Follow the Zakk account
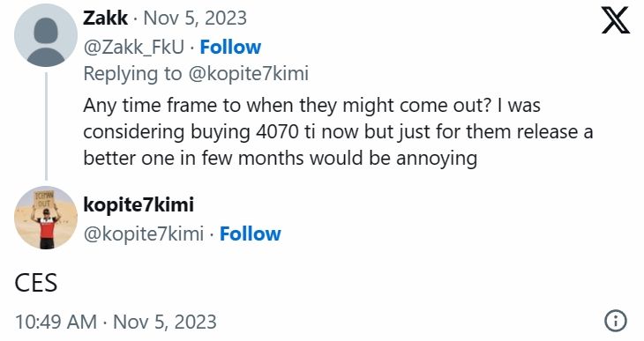This screenshot has height=341, width=644. [x=230, y=48]
